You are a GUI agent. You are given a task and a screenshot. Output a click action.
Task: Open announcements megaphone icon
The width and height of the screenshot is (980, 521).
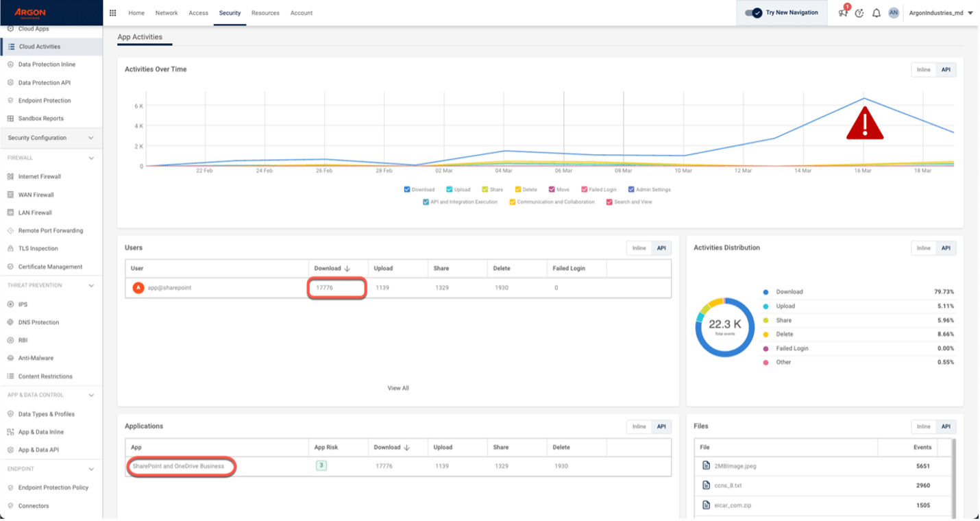tap(844, 13)
